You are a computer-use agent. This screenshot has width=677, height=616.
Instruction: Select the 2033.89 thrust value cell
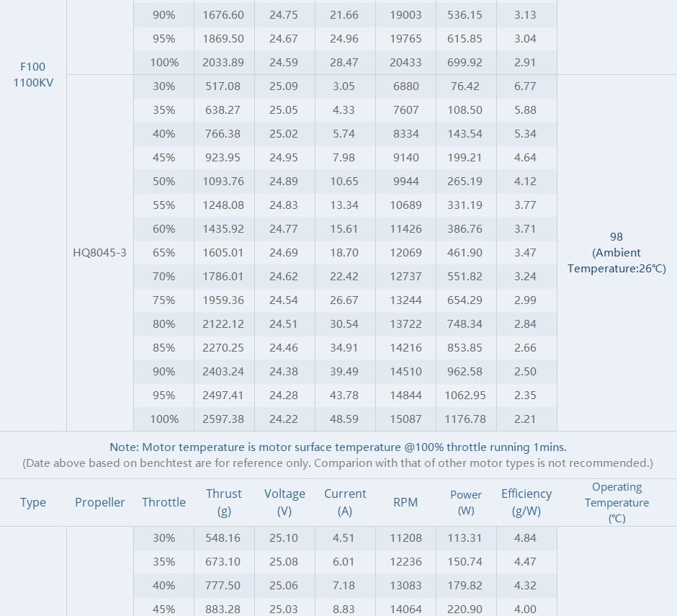click(x=223, y=63)
